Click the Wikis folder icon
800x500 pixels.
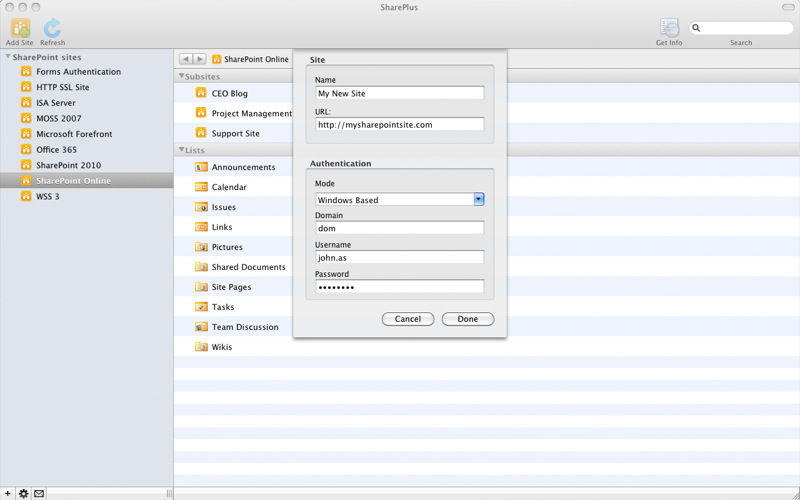(202, 346)
